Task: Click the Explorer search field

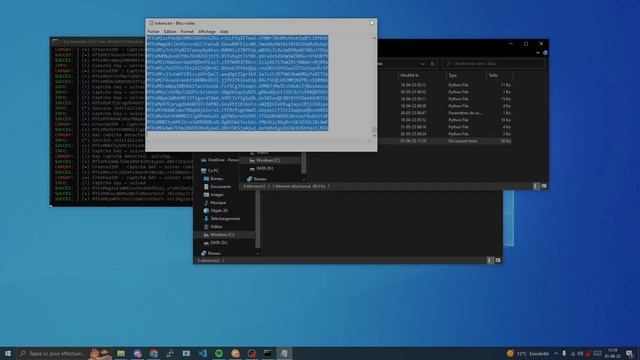Action: [x=493, y=64]
